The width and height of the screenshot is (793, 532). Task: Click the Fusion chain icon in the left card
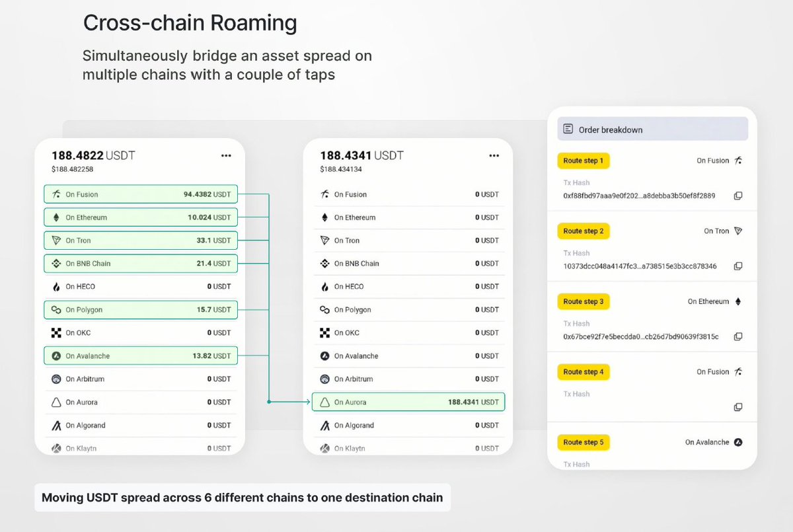[x=56, y=194]
